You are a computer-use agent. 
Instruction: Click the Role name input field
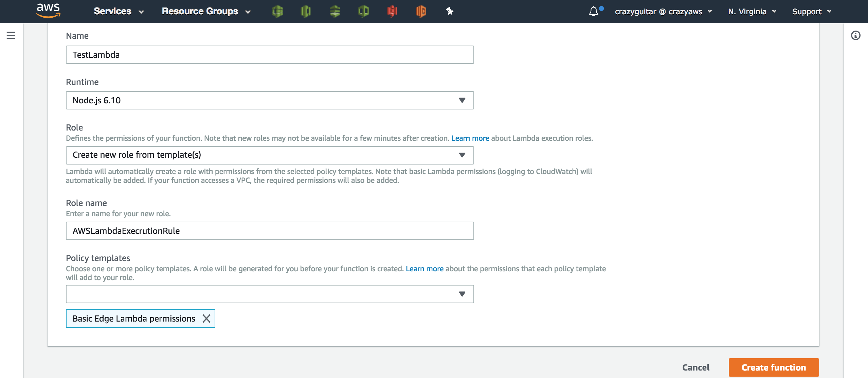tap(270, 231)
